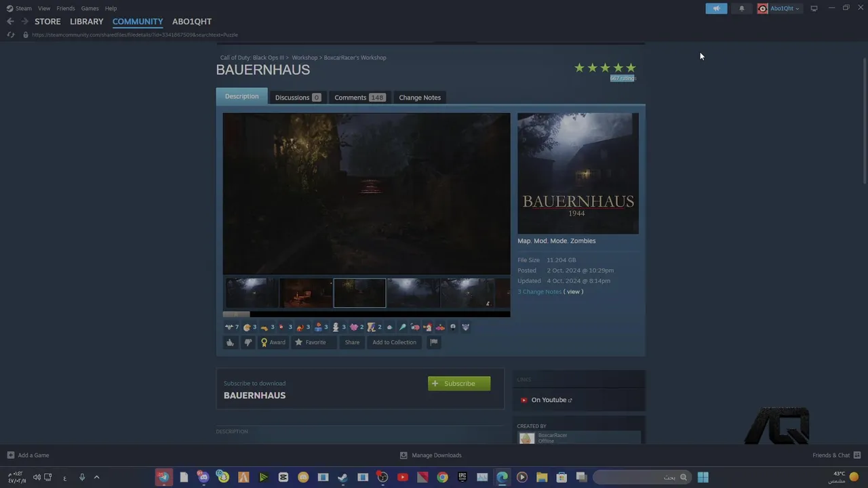The height and width of the screenshot is (488, 868).
Task: Click the statue bust award icon
Action: (x=338, y=327)
